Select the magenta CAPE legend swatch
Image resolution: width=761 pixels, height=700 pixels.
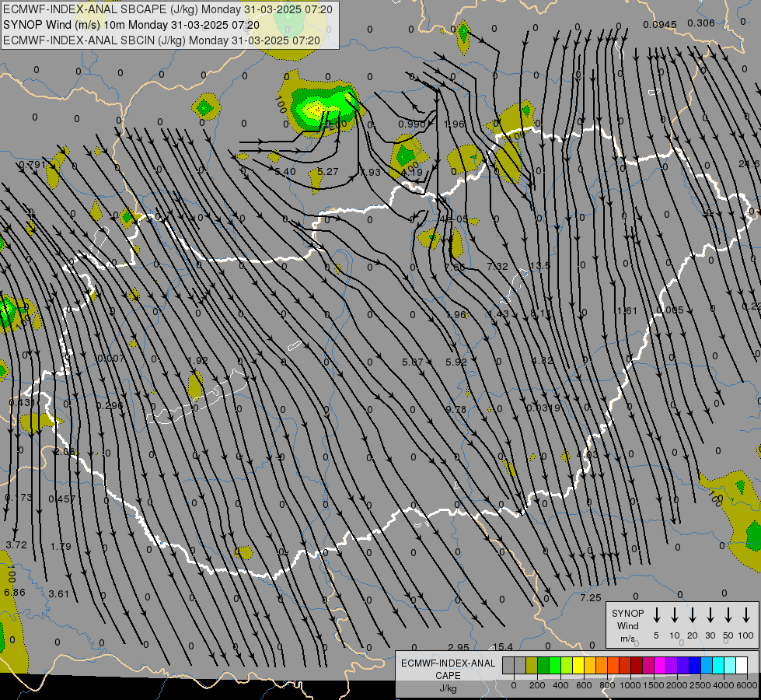660,666
